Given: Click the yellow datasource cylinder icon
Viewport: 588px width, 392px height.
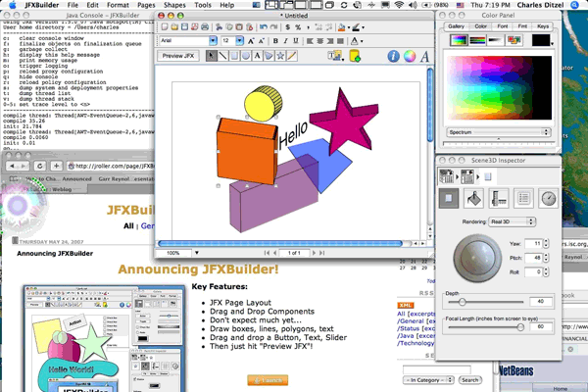Looking at the screenshot, I should click(355, 56).
